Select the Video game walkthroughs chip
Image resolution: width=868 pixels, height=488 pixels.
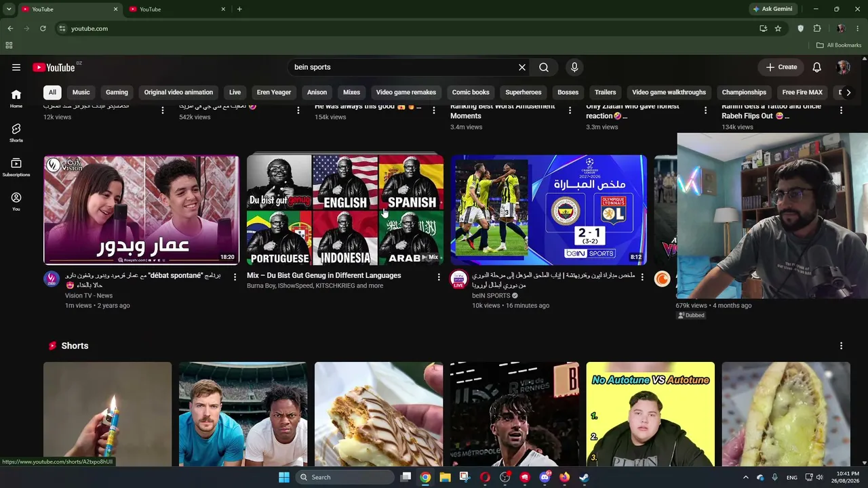click(669, 92)
